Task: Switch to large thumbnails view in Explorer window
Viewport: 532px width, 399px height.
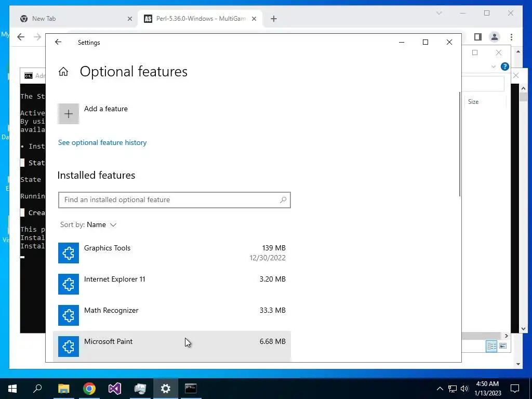Action: (503, 346)
